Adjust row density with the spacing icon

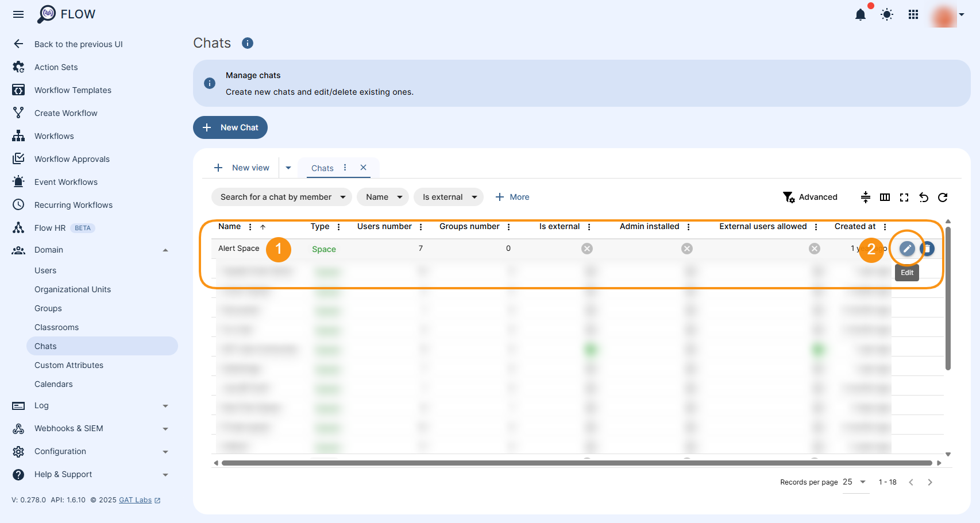point(866,197)
